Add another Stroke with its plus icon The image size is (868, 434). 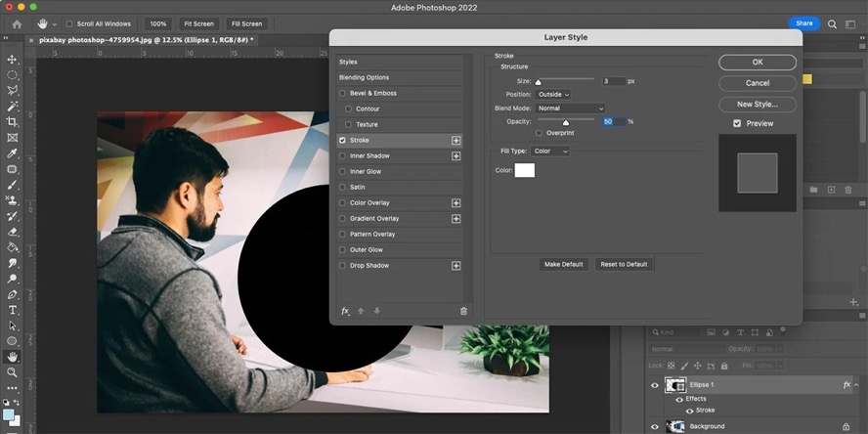click(x=456, y=141)
